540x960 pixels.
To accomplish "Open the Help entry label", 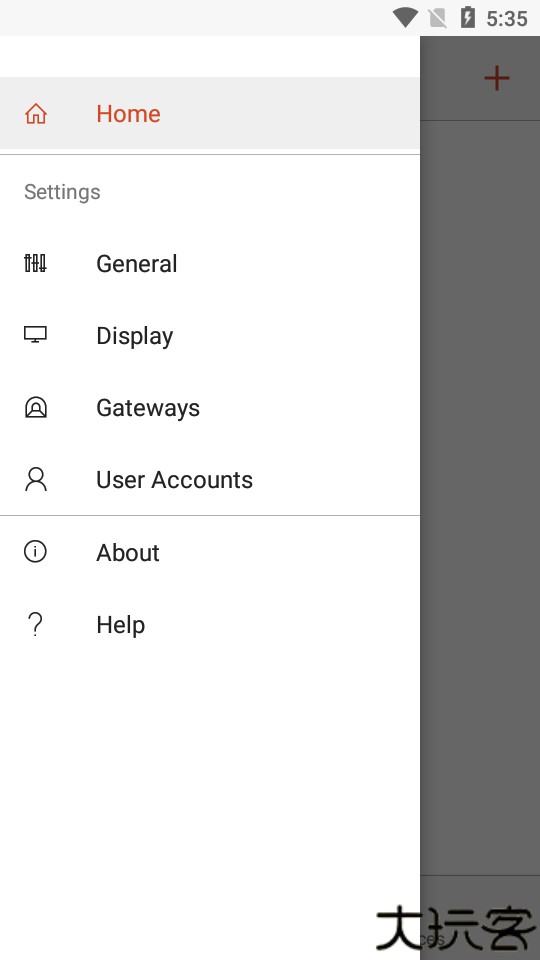I will [121, 625].
